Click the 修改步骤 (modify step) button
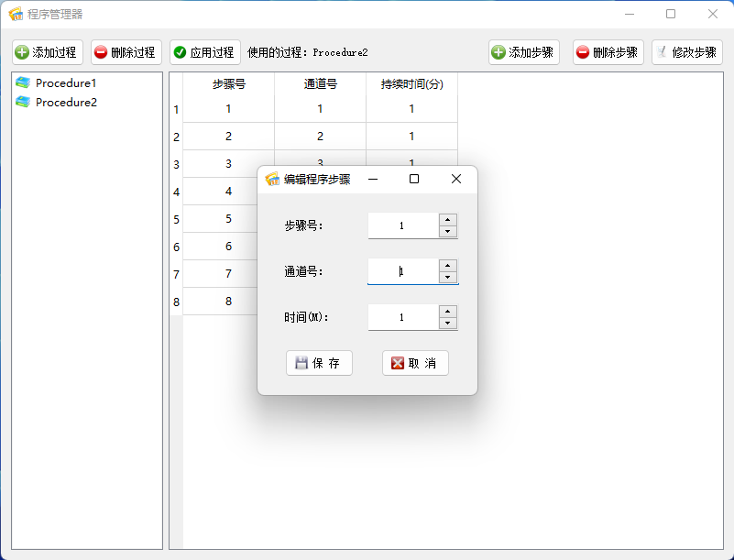734x560 pixels. coord(687,52)
